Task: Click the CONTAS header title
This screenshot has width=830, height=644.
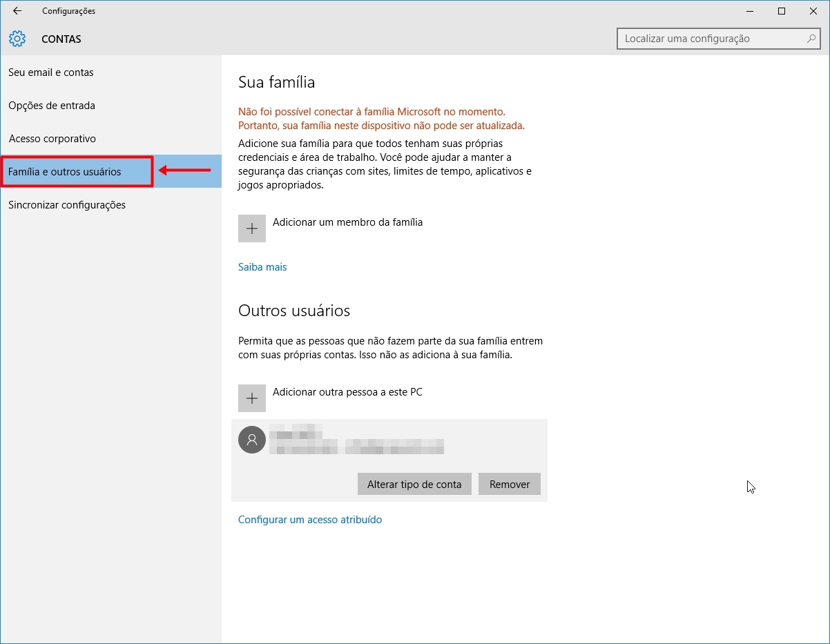Action: [x=61, y=39]
